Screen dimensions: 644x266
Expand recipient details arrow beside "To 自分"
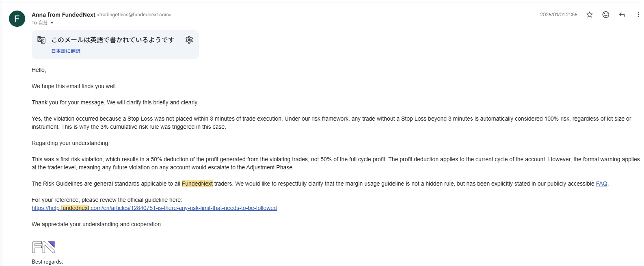(x=52, y=23)
